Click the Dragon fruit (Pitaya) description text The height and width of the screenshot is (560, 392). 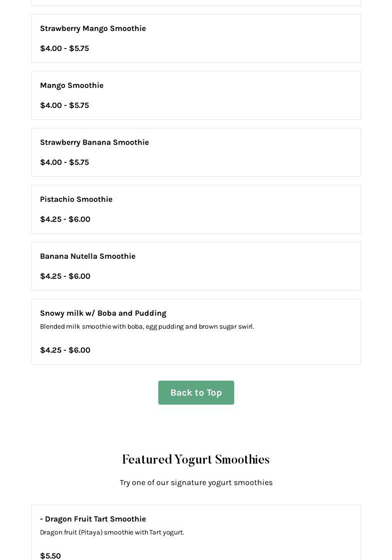(112, 533)
